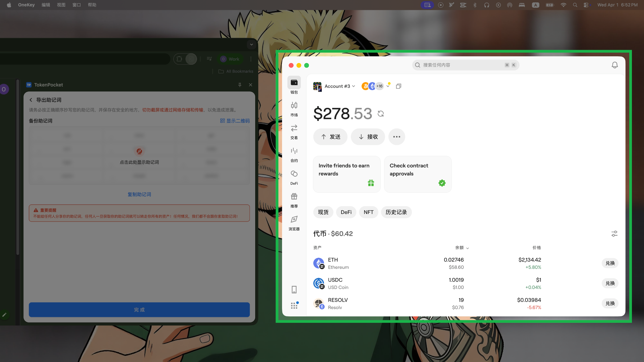Click the browser address bar
The height and width of the screenshot is (362, 644).
tap(85, 59)
